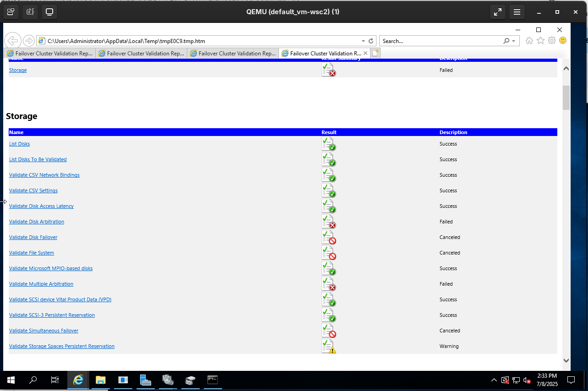Screen dimensions: 588x391
Task: Click the failed result icon for Validate Disk Arbitration
Action: click(329, 222)
